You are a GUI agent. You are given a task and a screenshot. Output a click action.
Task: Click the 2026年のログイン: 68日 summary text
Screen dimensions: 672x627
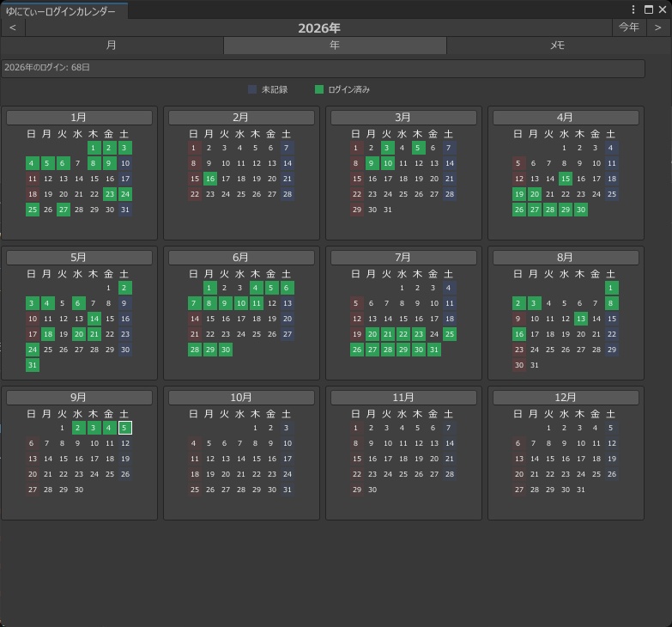[x=47, y=67]
